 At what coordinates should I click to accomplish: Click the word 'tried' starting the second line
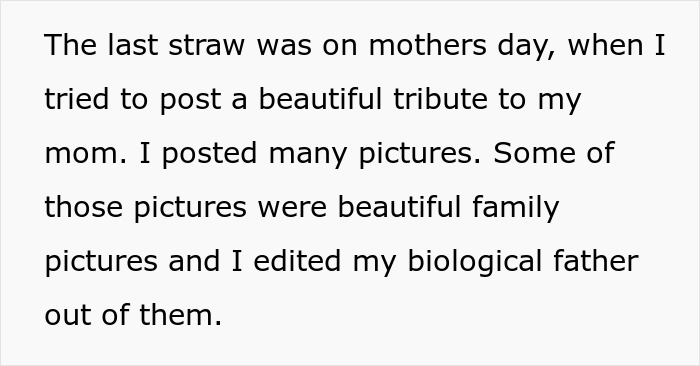(76, 99)
